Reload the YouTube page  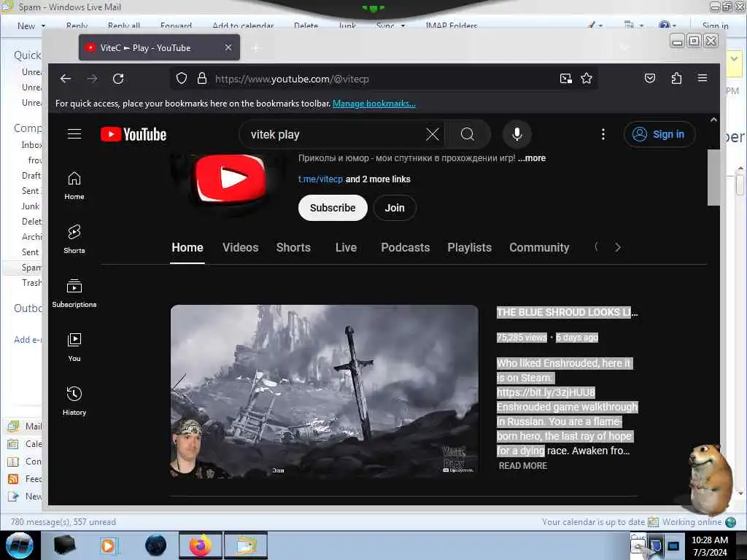click(x=118, y=79)
